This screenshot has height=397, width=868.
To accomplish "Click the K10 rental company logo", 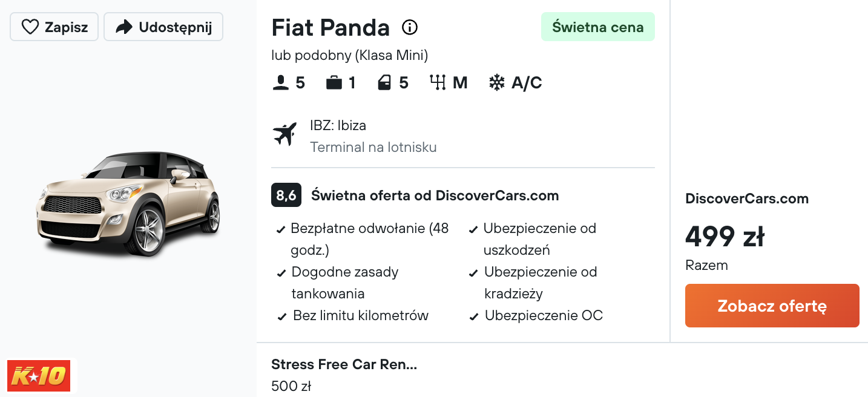I will click(x=39, y=376).
